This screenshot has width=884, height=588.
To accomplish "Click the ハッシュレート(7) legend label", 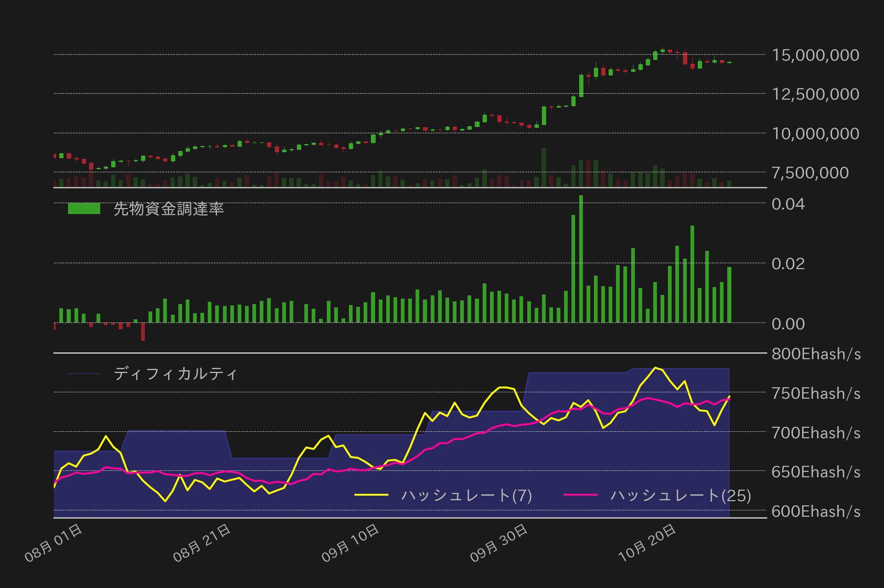I will point(466,495).
